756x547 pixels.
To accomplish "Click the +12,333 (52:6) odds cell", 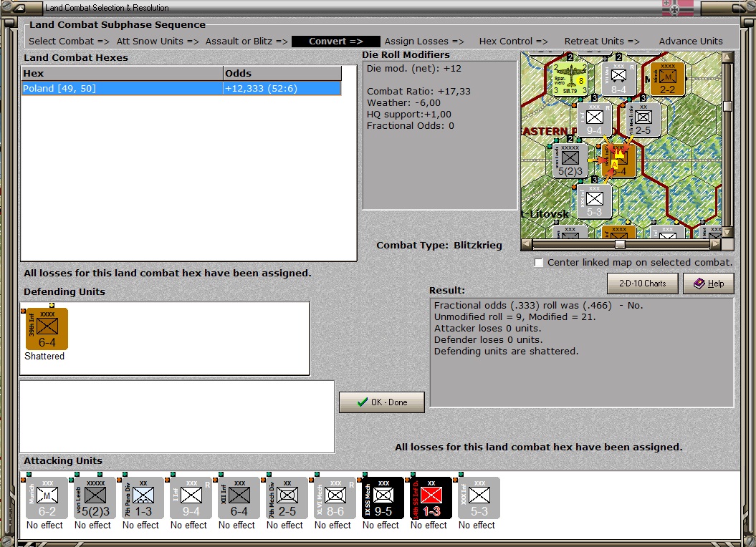I will coord(282,88).
